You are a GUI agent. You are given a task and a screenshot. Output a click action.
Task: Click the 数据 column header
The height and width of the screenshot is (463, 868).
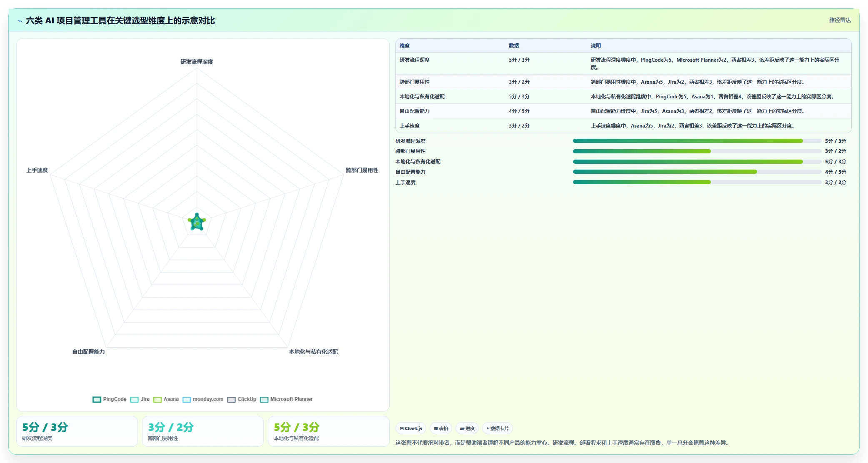(514, 46)
